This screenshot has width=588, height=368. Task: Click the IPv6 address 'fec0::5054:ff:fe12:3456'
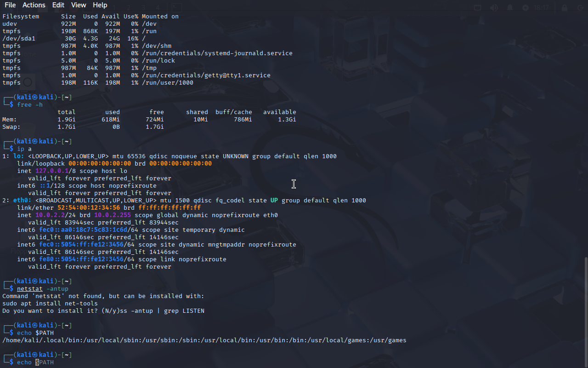pyautogui.click(x=81, y=245)
